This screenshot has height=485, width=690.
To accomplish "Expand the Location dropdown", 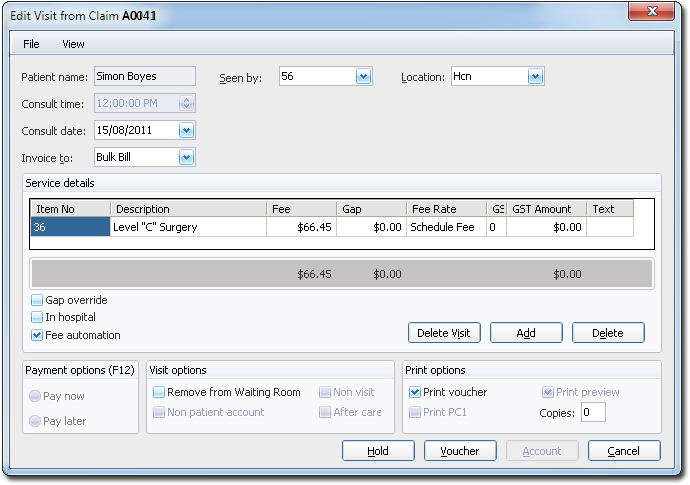I will tap(535, 76).
